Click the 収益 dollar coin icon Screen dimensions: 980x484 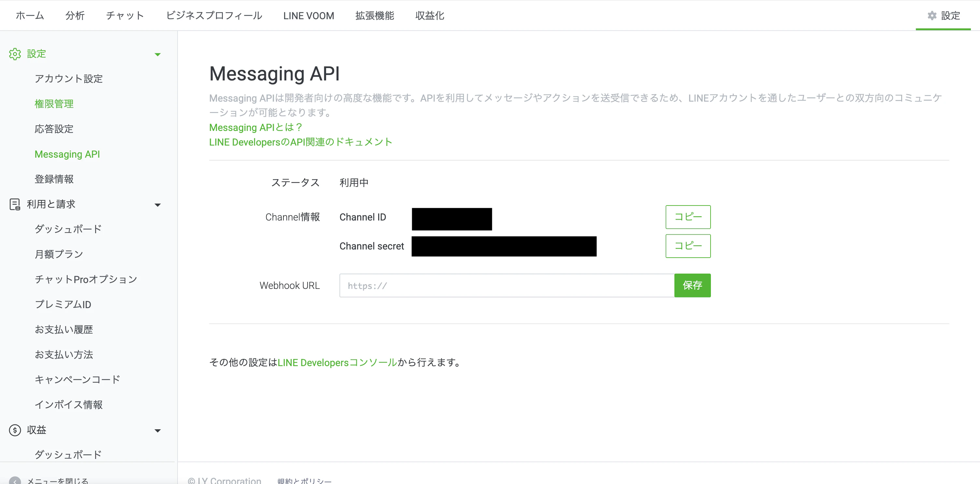(15, 430)
